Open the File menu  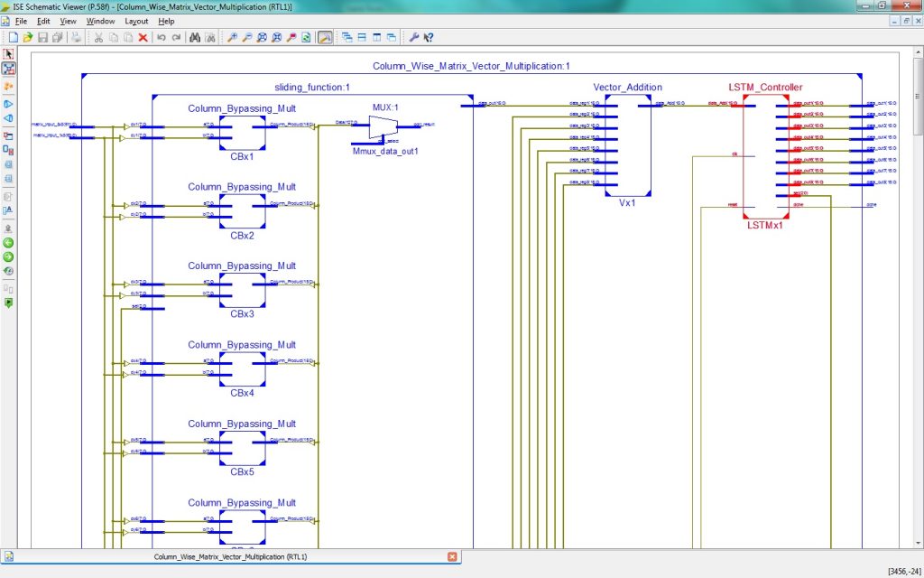[21, 21]
